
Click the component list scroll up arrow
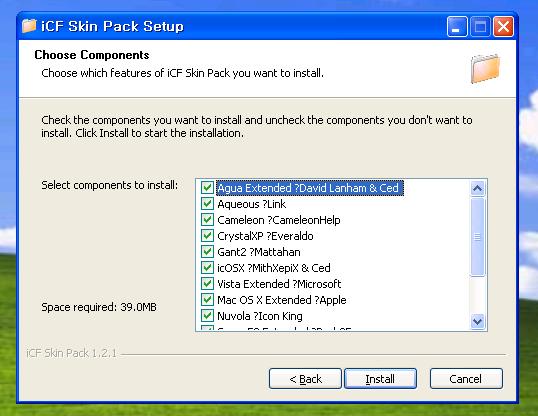point(478,188)
